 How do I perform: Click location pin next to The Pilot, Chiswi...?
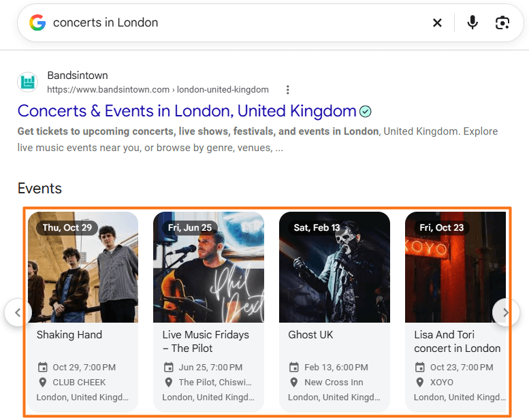168,382
